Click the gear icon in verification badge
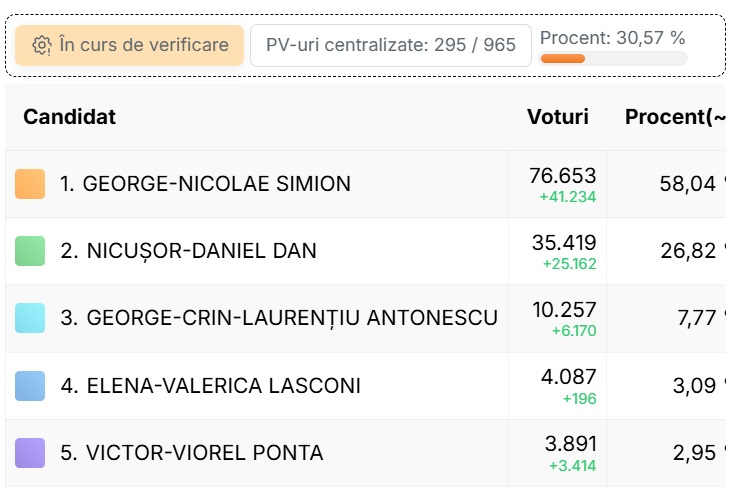Screen dimensions: 731x490 tap(41, 45)
